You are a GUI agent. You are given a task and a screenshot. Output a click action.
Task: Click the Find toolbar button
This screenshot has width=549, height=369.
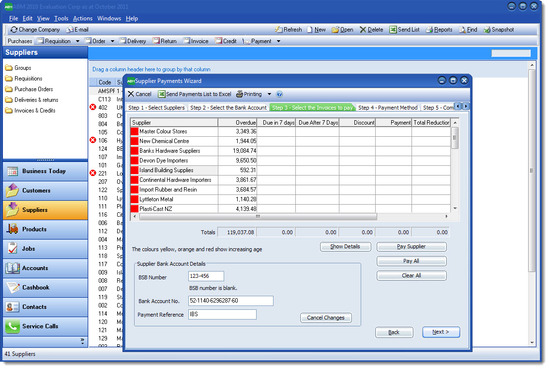(x=468, y=30)
